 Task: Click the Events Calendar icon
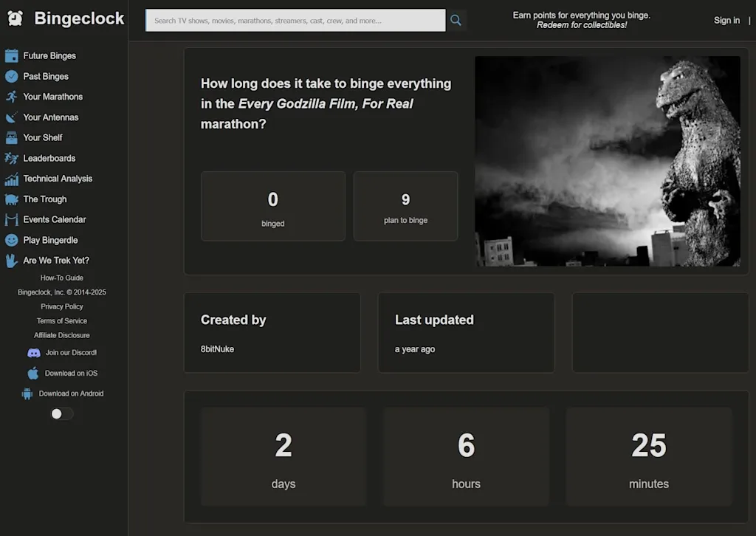12,220
